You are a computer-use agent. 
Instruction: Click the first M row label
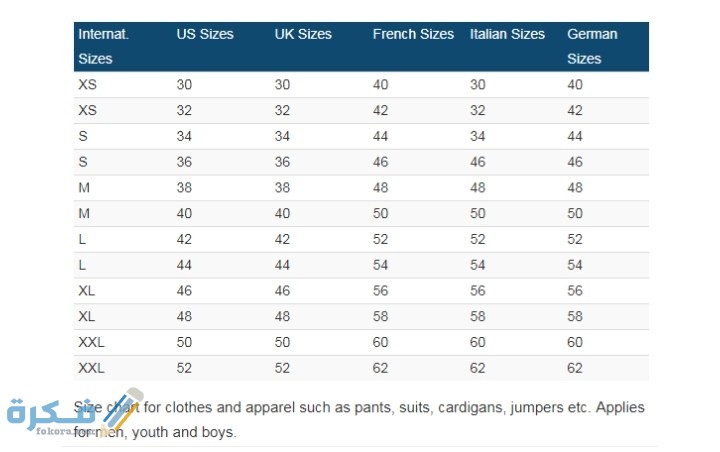(84, 187)
